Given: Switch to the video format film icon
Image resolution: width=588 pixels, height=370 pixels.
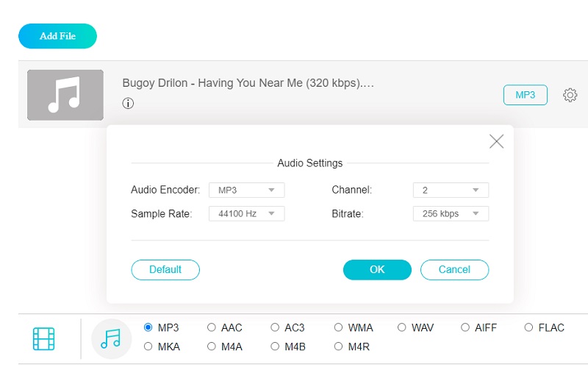Looking at the screenshot, I should tap(44, 338).
